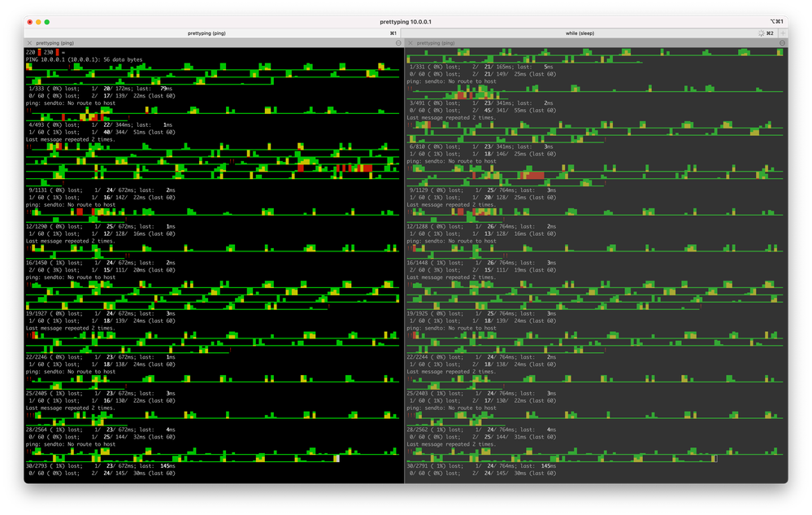812x515 pixels.
Task: Close the left prettyping split pane
Action: click(30, 42)
